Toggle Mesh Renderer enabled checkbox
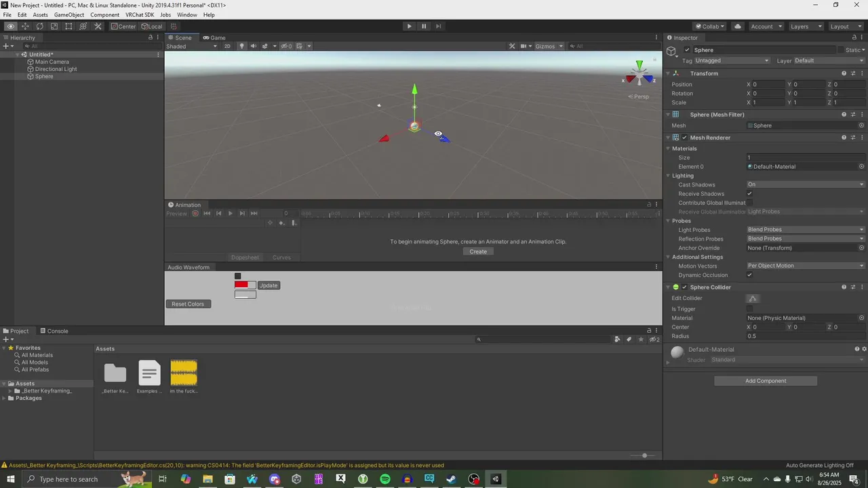The width and height of the screenshot is (868, 488). click(684, 138)
